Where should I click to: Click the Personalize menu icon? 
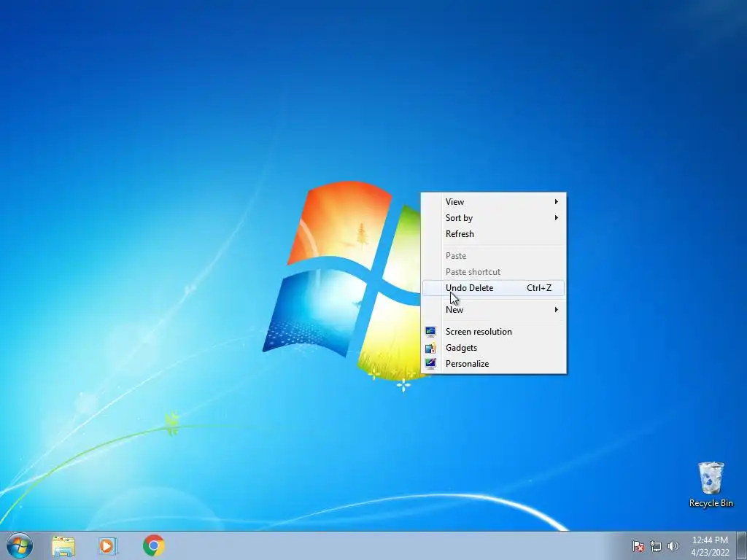point(430,364)
